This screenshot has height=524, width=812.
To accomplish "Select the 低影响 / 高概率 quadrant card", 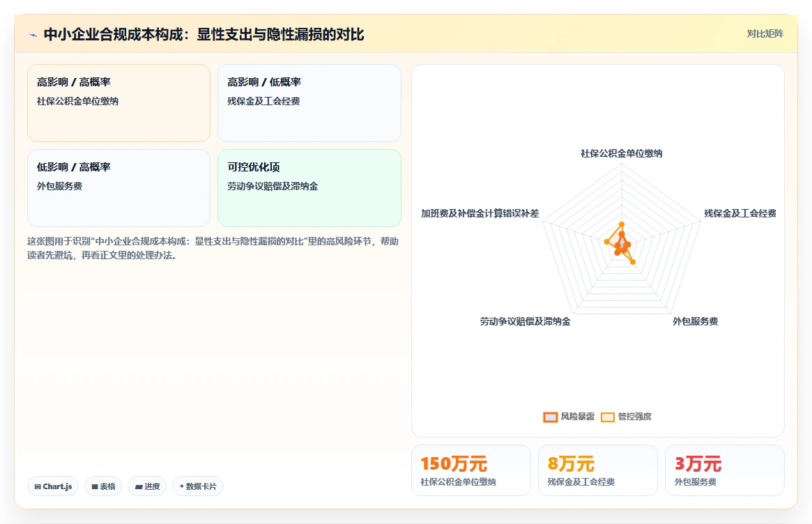I will pyautogui.click(x=118, y=188).
